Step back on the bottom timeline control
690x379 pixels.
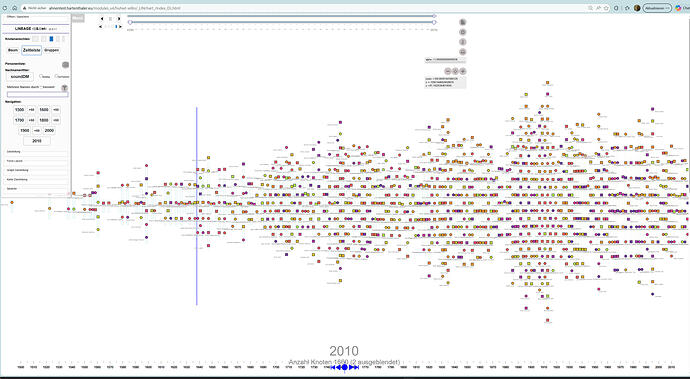click(338, 367)
